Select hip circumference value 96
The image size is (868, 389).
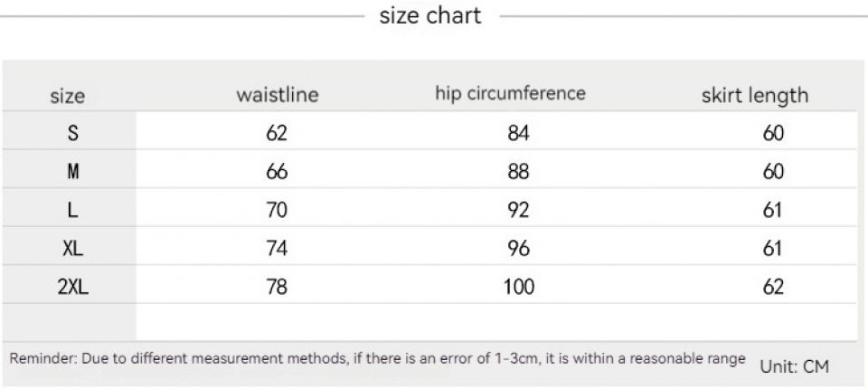click(x=518, y=249)
